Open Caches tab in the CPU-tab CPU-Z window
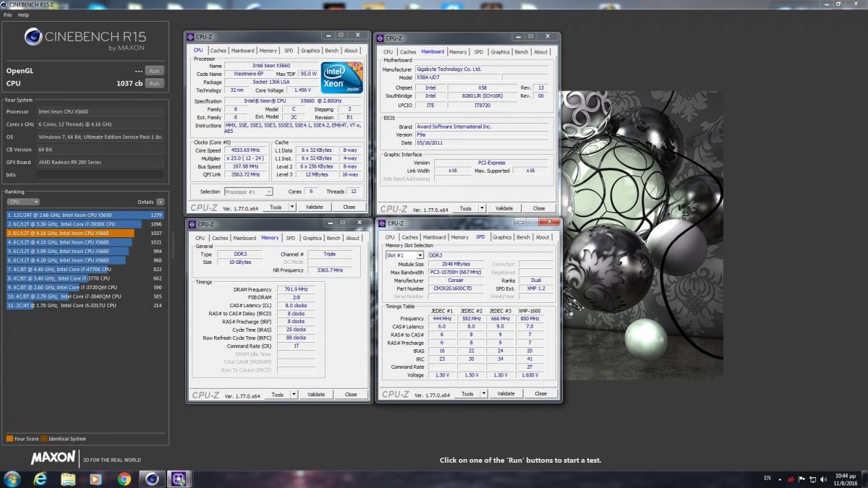The image size is (868, 488). tap(218, 51)
